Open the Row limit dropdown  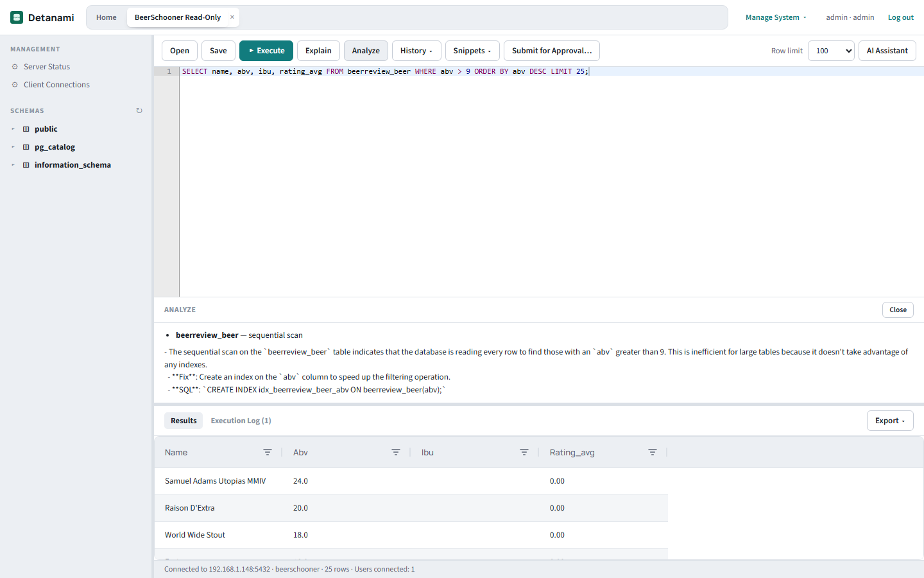(x=831, y=51)
